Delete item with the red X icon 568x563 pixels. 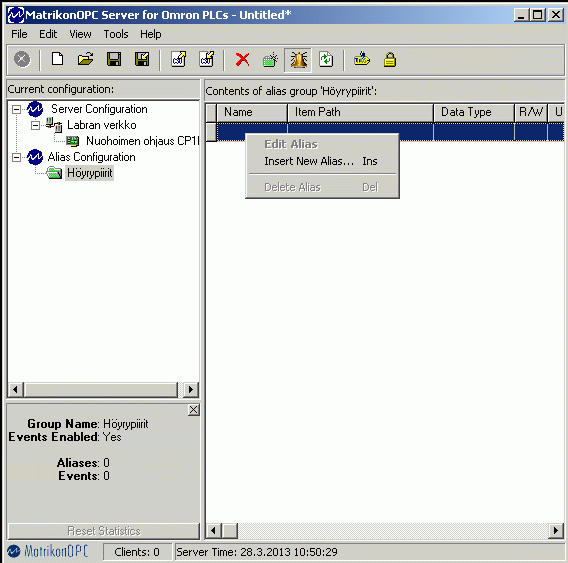tap(242, 59)
